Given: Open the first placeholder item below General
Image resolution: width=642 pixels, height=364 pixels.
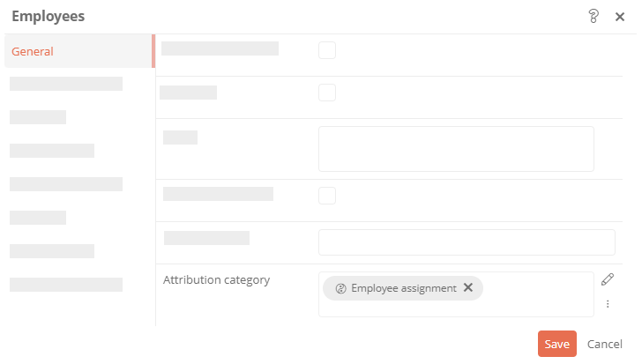Looking at the screenshot, I should point(66,84).
